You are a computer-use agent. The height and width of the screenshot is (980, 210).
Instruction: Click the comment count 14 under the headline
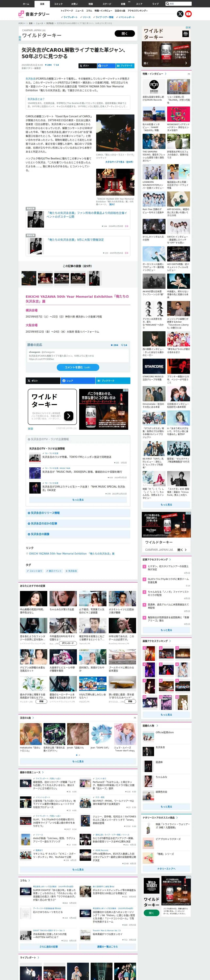(56, 65)
